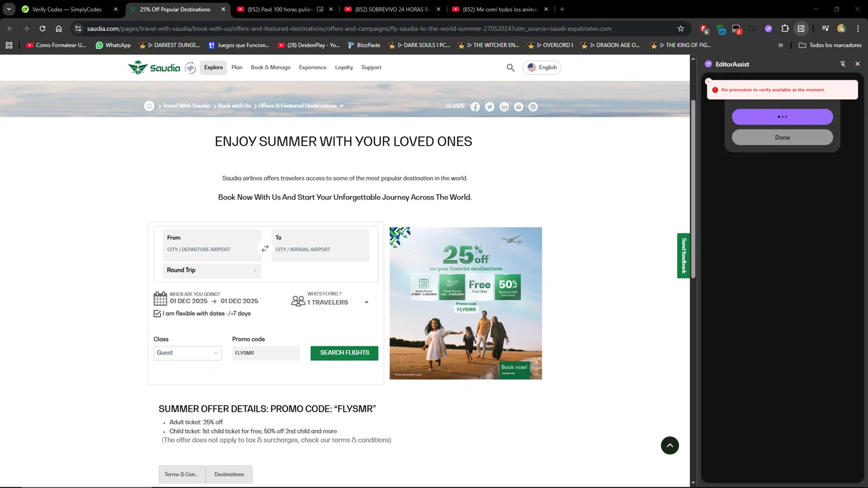Show more bookmarks with the chevron
868x488 pixels.
(780, 45)
